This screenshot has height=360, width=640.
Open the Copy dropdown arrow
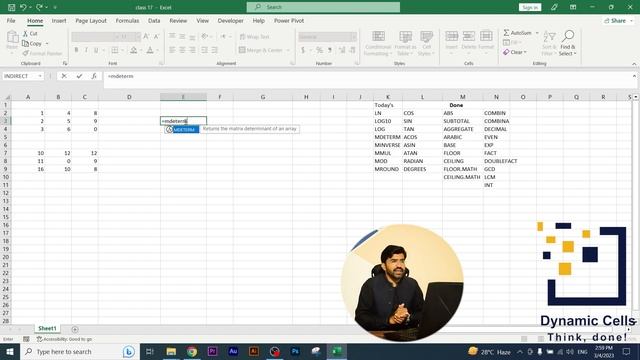[x=47, y=43]
